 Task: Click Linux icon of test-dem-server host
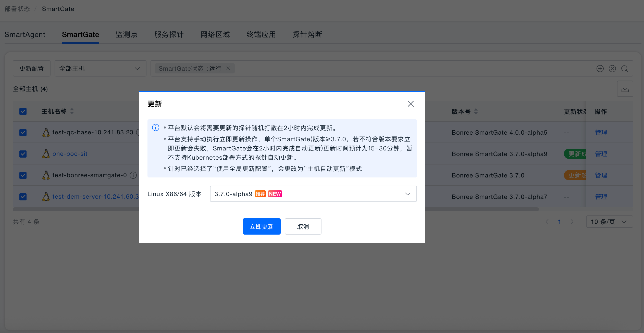(x=46, y=197)
